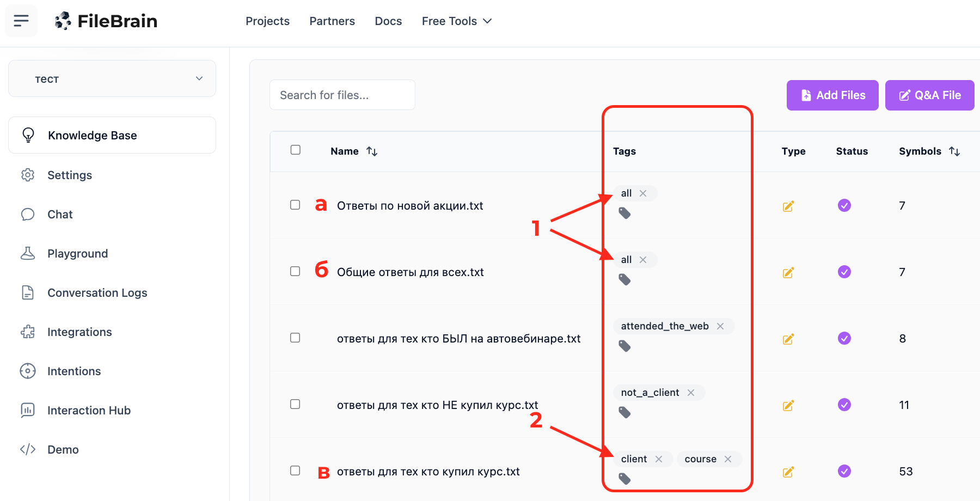Click the Search for files input
This screenshot has width=980, height=501.
(x=342, y=95)
